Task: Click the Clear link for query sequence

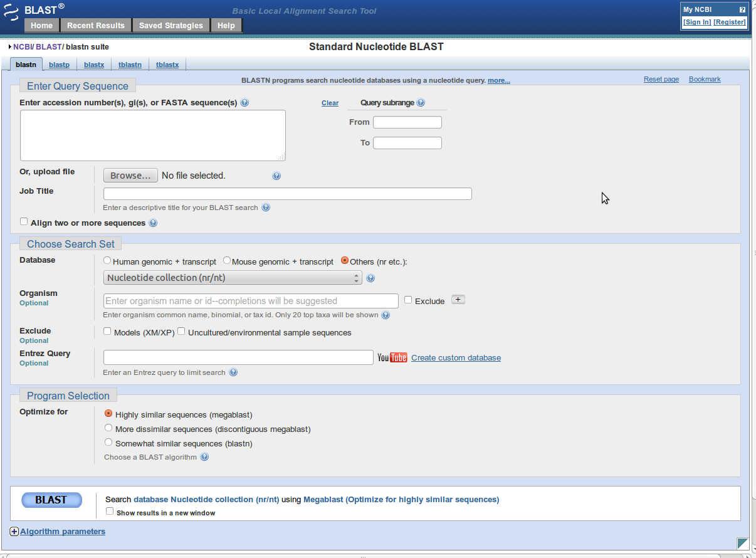Action: 330,103
